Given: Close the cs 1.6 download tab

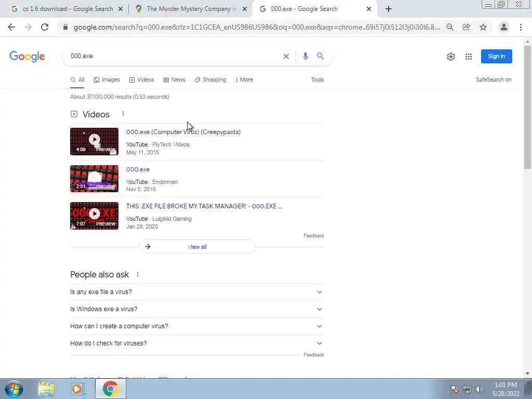Looking at the screenshot, I should tap(120, 9).
